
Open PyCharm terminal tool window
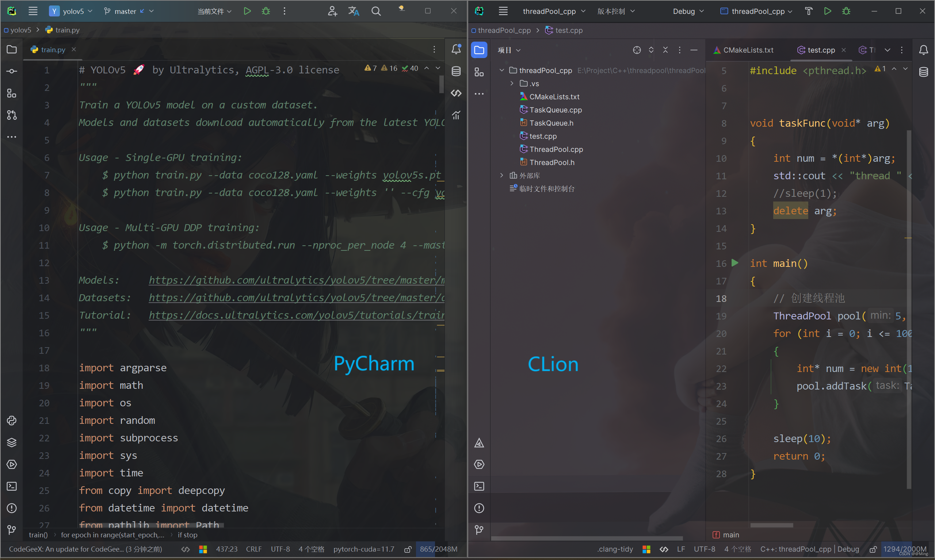click(12, 486)
